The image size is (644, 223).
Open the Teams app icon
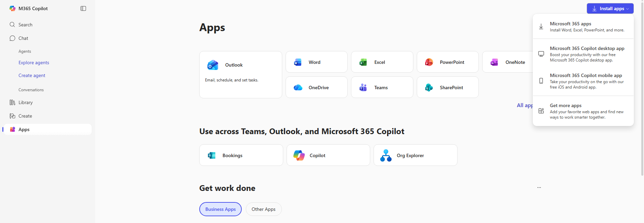pos(363,88)
